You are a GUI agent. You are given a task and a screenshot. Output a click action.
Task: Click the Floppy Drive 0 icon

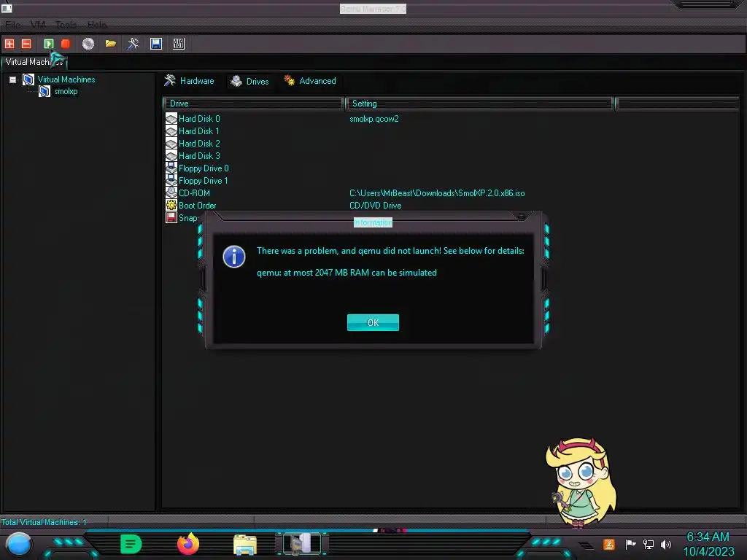[171, 168]
